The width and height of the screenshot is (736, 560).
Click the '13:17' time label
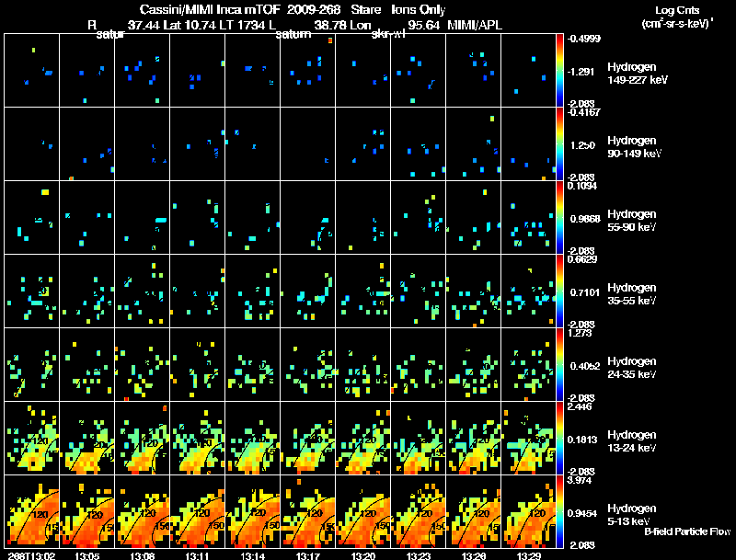308,555
